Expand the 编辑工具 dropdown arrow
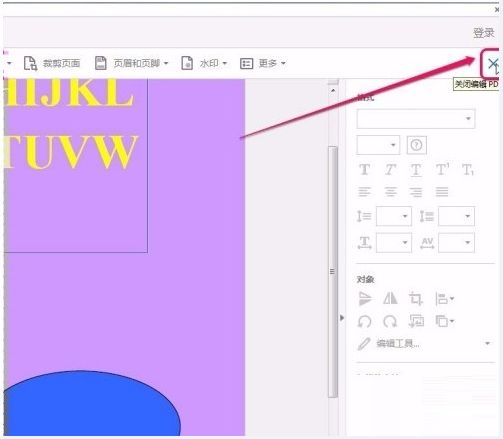503x439 pixels. pos(487,343)
